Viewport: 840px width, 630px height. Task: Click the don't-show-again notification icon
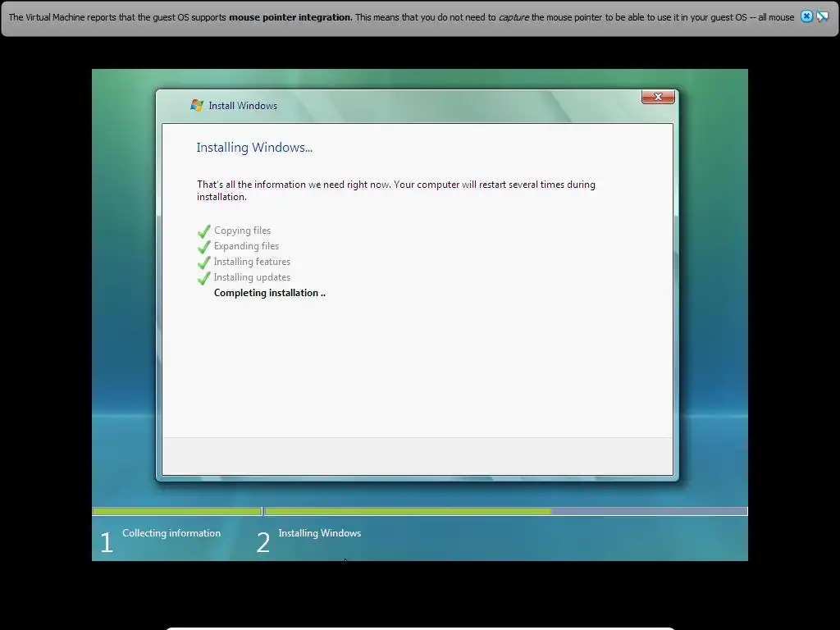click(822, 16)
